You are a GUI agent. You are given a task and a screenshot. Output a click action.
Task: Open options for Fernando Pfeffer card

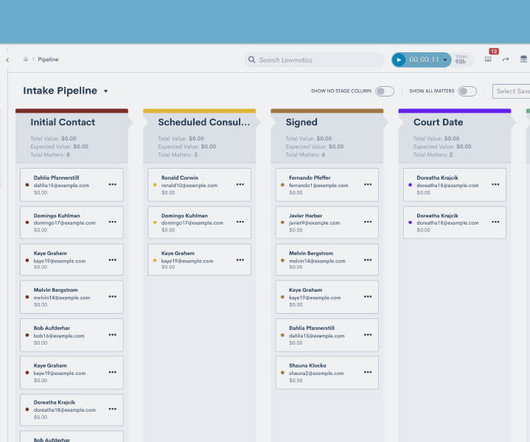click(x=368, y=185)
